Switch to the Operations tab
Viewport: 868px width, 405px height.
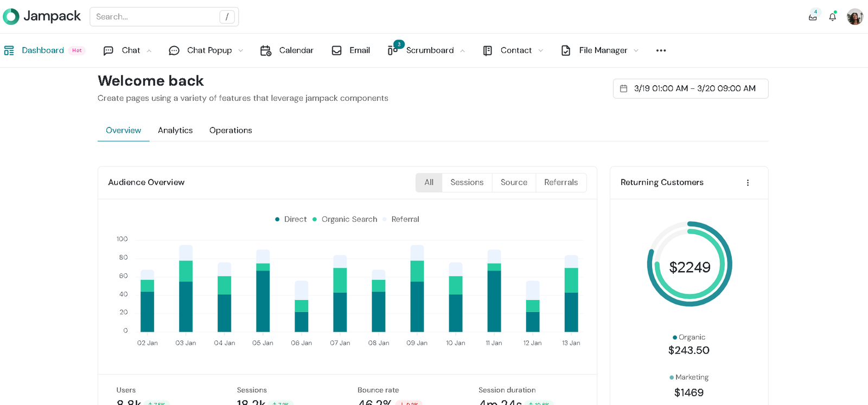(x=231, y=131)
